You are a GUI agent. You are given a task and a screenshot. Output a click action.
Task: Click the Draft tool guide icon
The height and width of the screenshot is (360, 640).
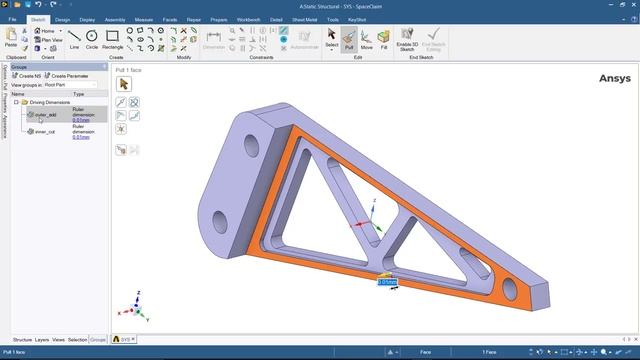pyautogui.click(x=121, y=116)
